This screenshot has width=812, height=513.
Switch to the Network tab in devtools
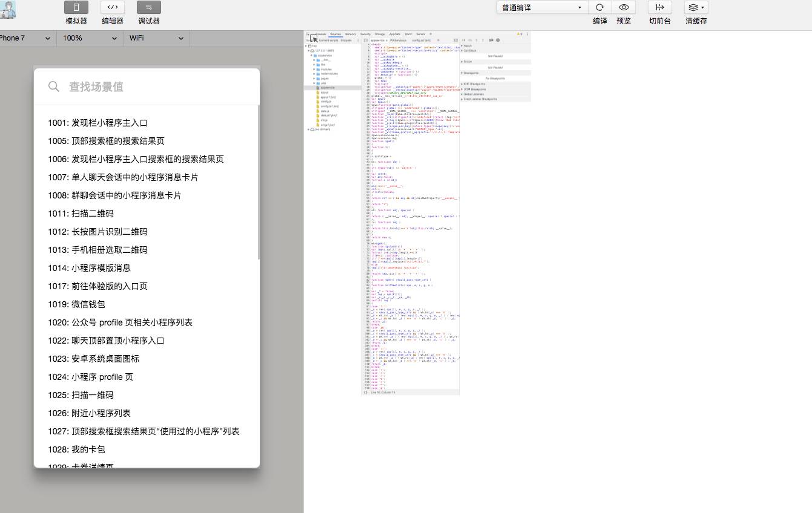click(351, 34)
